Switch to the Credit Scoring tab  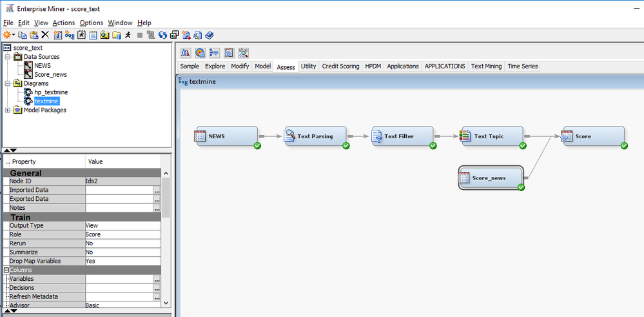coord(340,66)
